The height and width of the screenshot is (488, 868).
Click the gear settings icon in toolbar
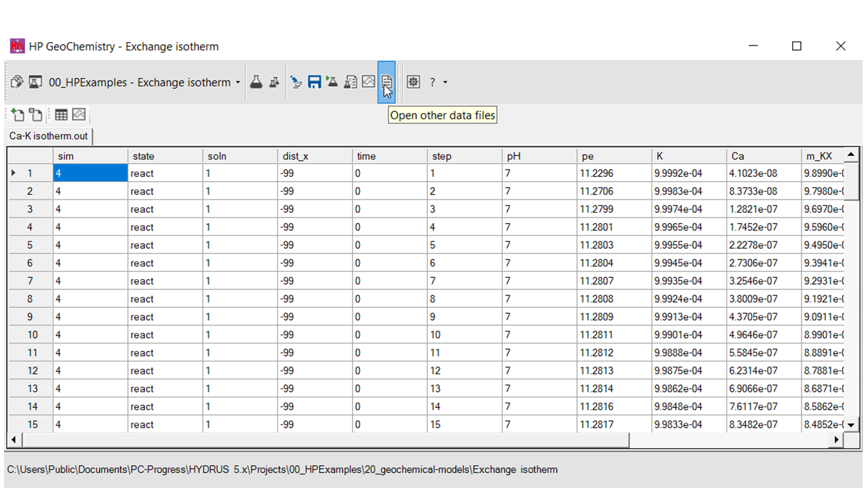pos(413,82)
